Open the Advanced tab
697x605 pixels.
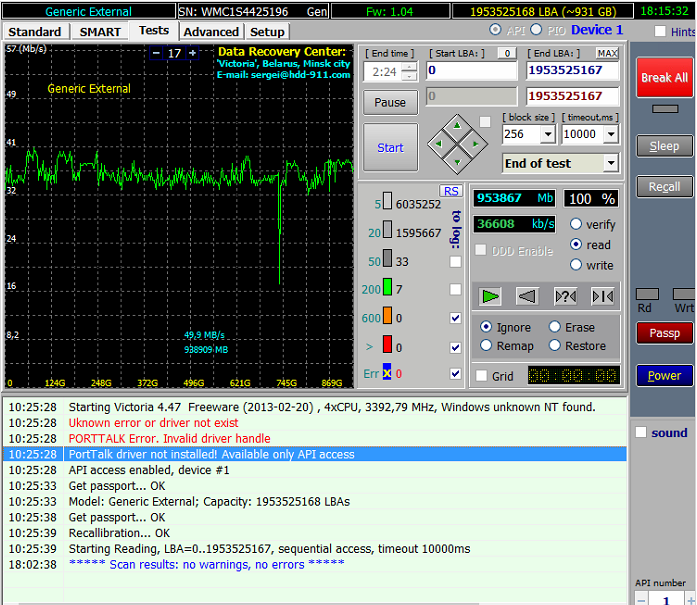[211, 31]
